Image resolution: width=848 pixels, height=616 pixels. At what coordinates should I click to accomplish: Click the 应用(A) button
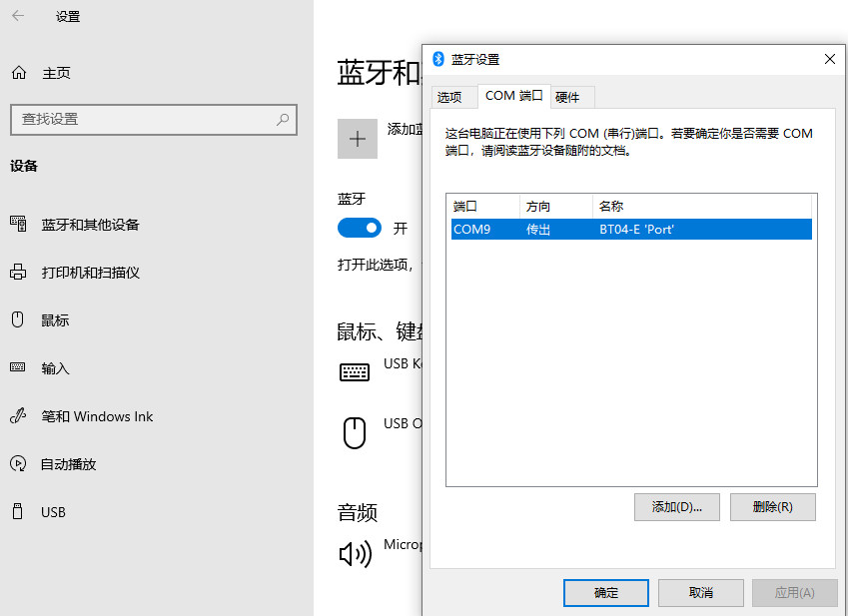(794, 593)
